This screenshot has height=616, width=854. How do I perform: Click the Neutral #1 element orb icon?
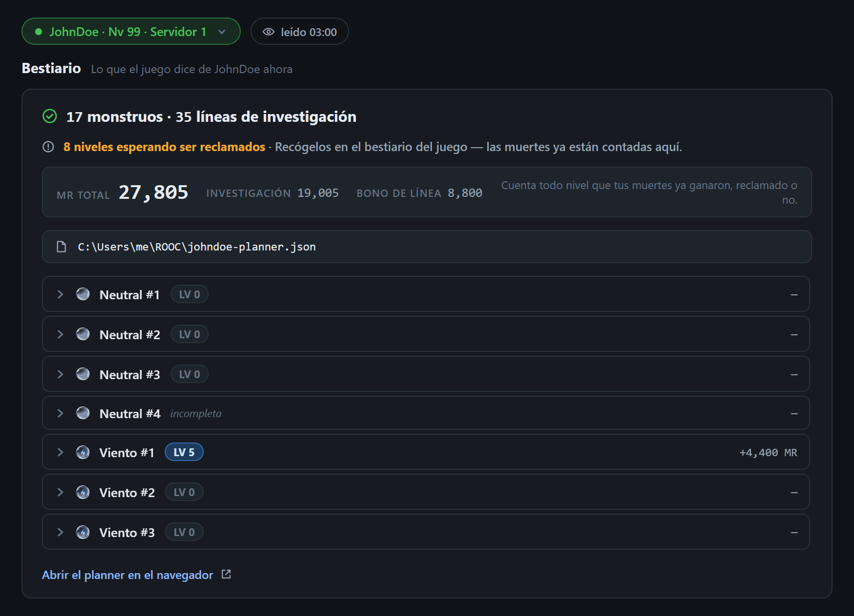click(83, 294)
